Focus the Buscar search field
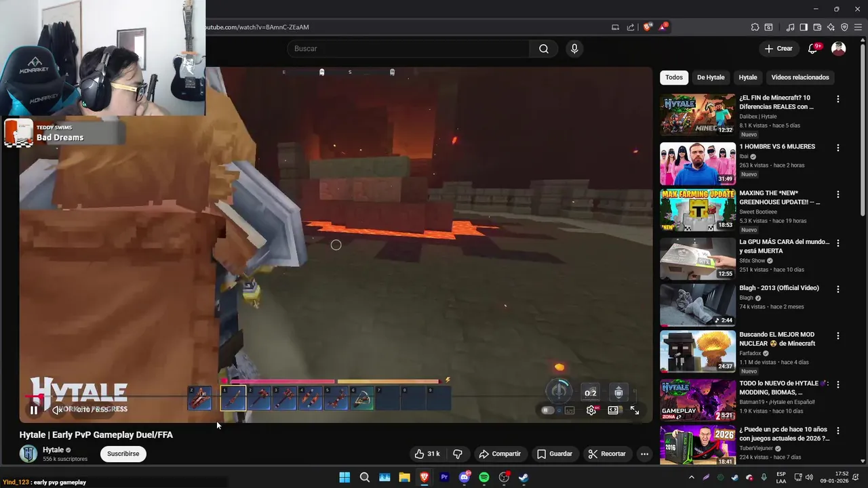868x488 pixels. pos(408,49)
